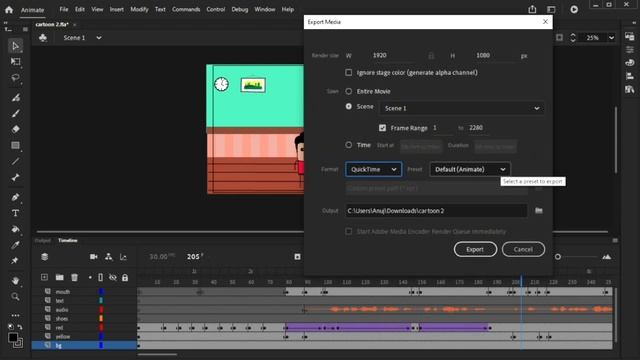Select the Zoom magnifier tool
The width and height of the screenshot is (640, 360).
[x=15, y=297]
